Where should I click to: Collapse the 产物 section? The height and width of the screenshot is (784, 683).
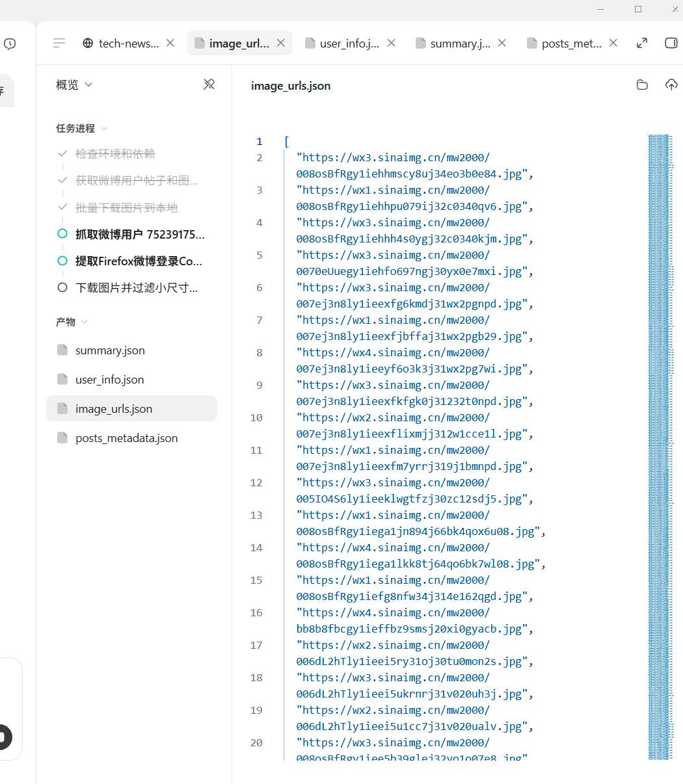point(72,322)
